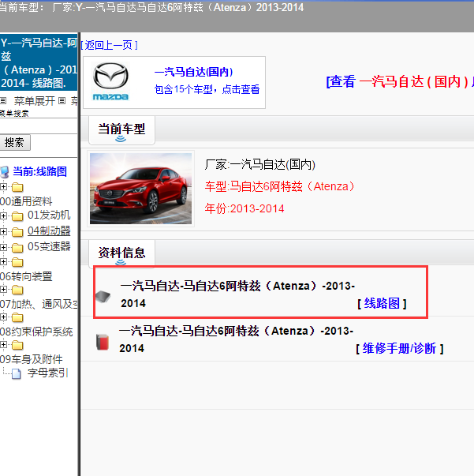
Task: Click the folder icon above 00通用资料
Action: pos(17,187)
